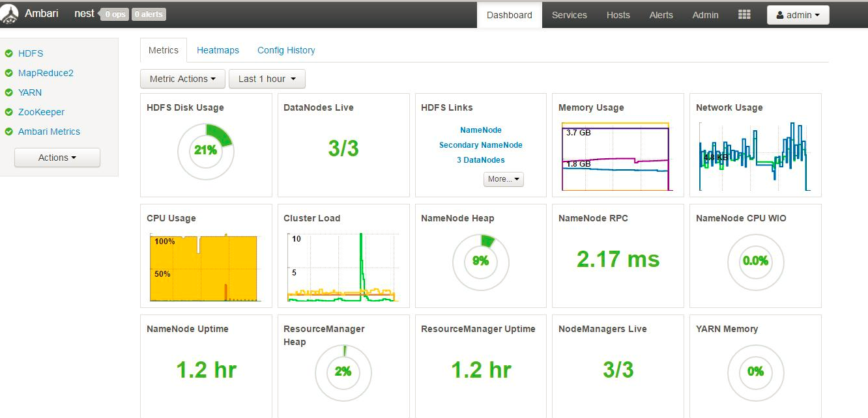This screenshot has height=418, width=868.
Task: Click the NameNode Uptime widget title
Action: point(188,329)
